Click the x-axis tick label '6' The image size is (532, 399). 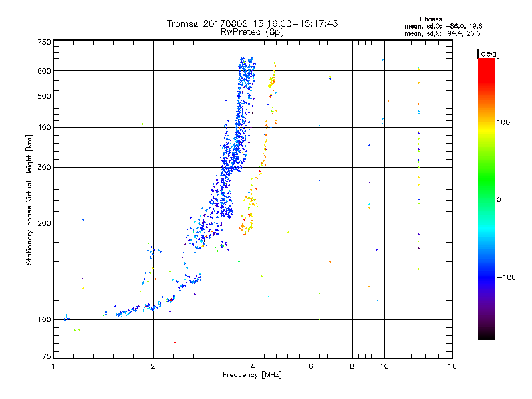[x=311, y=366]
